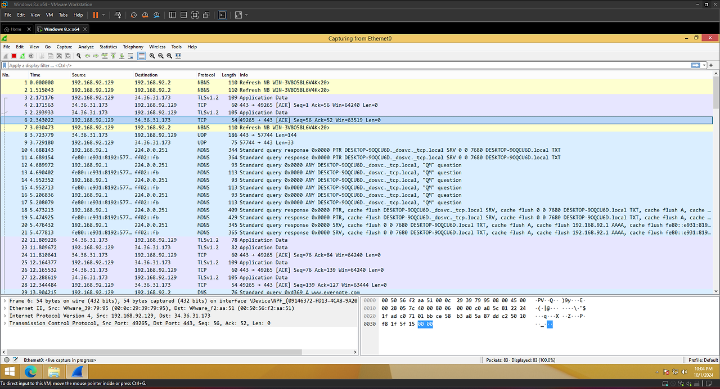720x389 pixels.
Task: Open Wireshark Analyze menu
Action: coord(86,47)
